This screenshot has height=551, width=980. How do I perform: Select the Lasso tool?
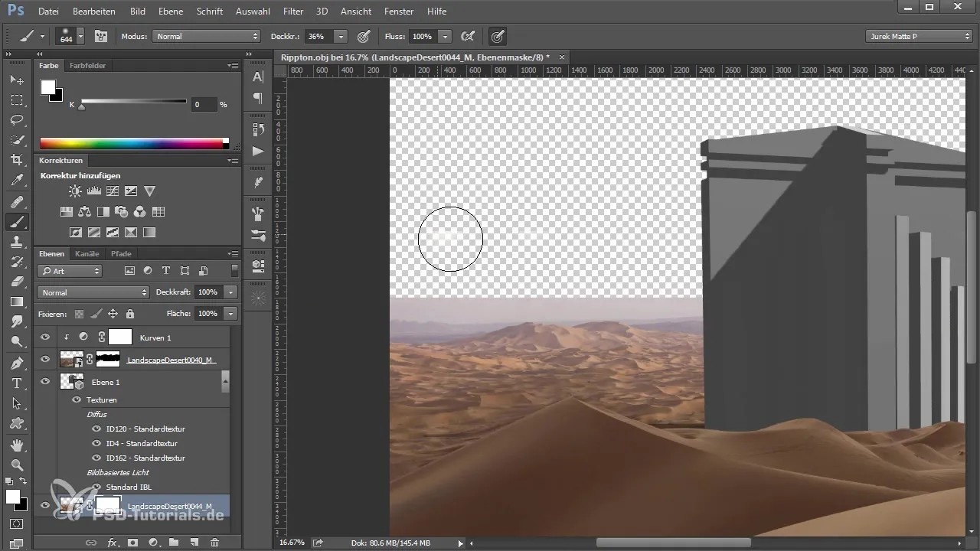(x=17, y=120)
